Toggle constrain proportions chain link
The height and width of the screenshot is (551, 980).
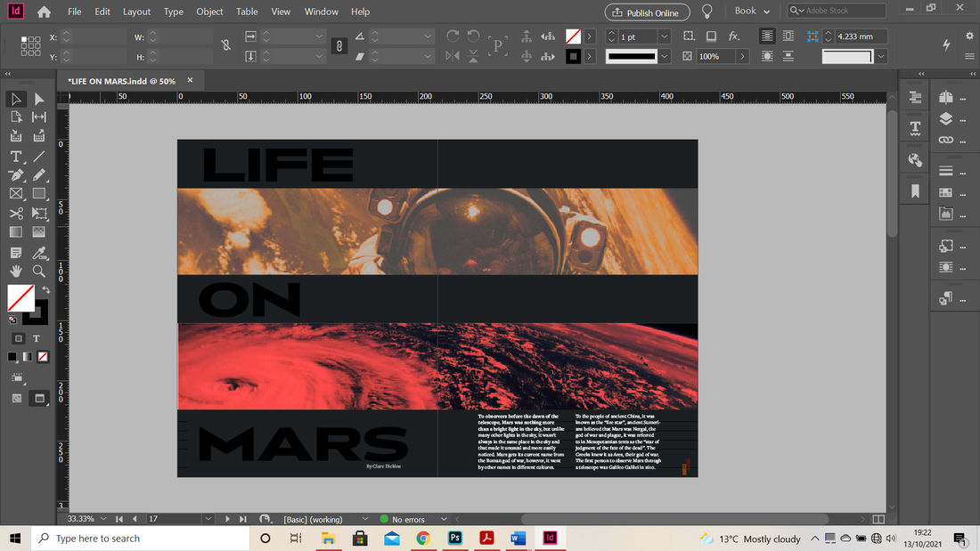click(x=339, y=46)
